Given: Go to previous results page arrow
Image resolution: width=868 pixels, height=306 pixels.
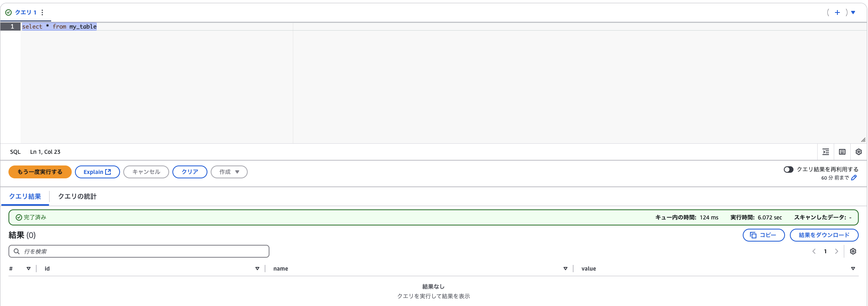Looking at the screenshot, I should 814,251.
